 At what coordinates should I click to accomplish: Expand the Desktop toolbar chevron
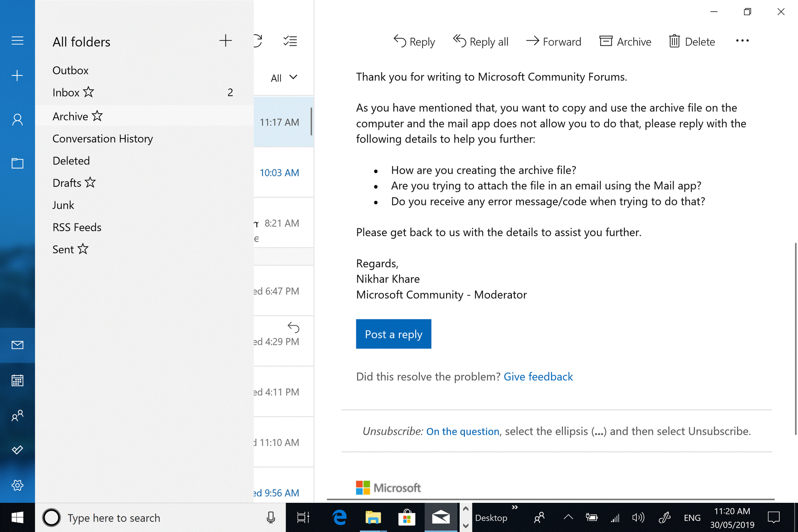click(x=515, y=507)
